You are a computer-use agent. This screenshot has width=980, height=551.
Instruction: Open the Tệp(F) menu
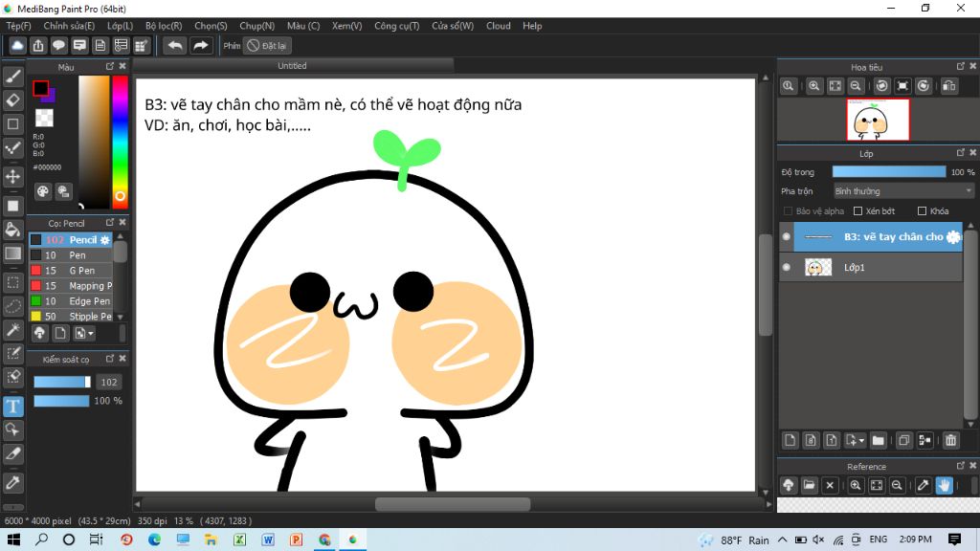(19, 26)
